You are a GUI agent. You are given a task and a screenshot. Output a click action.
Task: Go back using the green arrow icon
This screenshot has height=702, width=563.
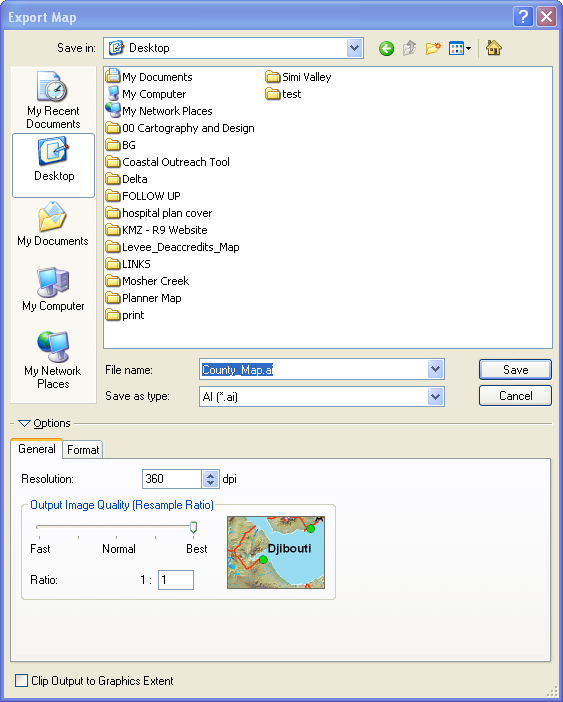(386, 48)
